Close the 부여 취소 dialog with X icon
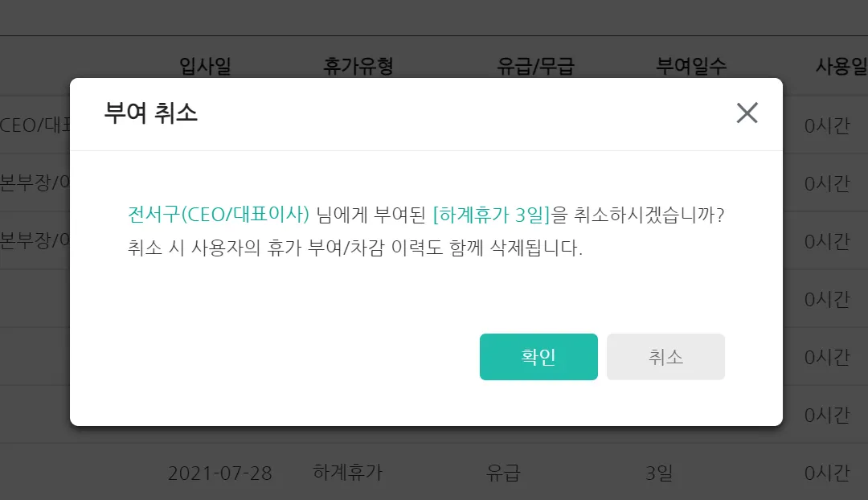This screenshot has width=868, height=500. [x=747, y=113]
